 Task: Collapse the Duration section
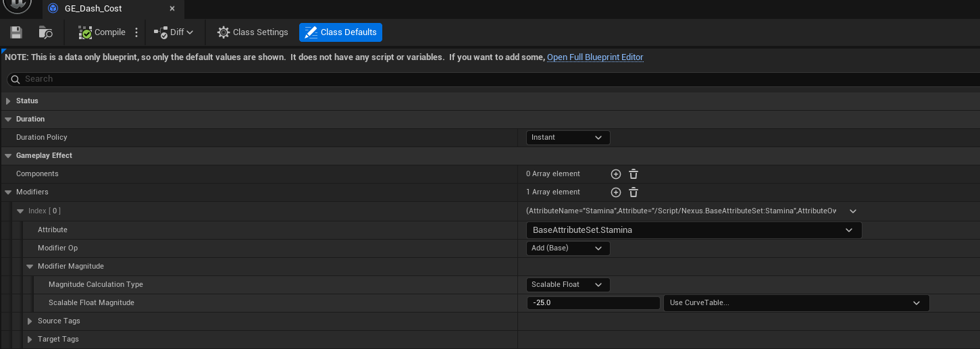coord(8,119)
